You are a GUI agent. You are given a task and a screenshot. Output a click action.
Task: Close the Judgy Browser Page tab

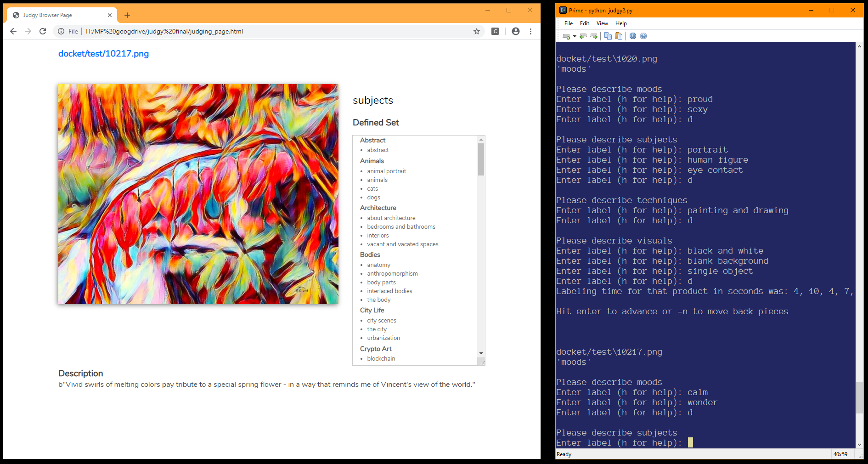coord(110,15)
